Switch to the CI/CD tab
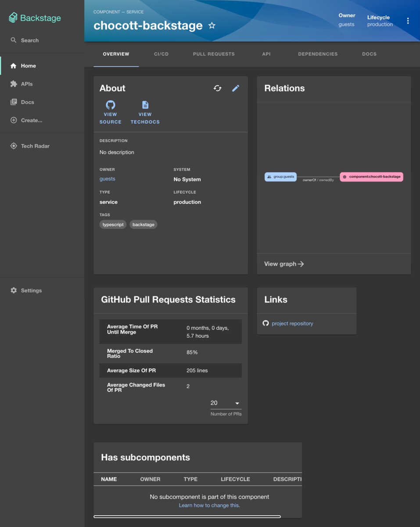This screenshot has height=527, width=420. (162, 54)
